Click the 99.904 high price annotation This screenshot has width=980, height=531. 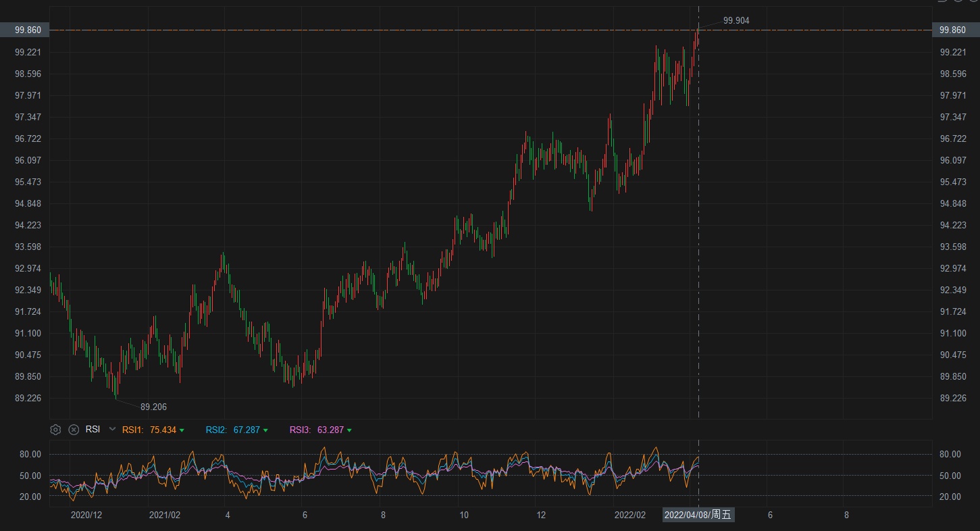[736, 21]
